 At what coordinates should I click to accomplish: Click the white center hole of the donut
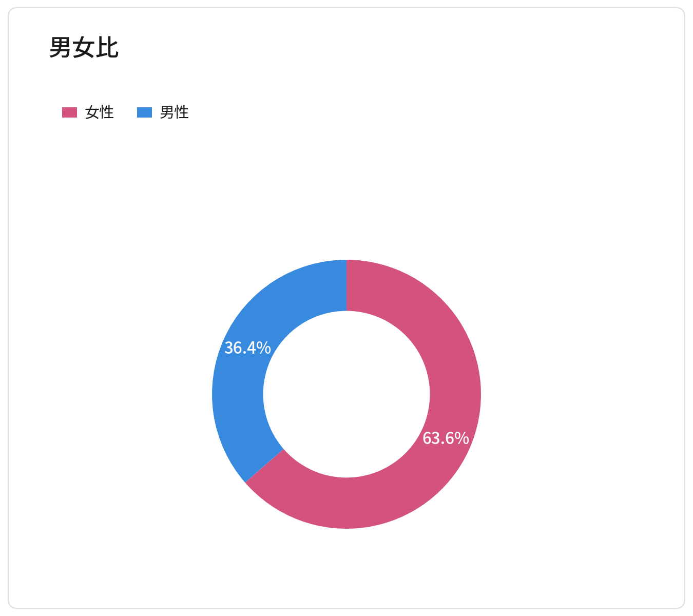pyautogui.click(x=346, y=394)
